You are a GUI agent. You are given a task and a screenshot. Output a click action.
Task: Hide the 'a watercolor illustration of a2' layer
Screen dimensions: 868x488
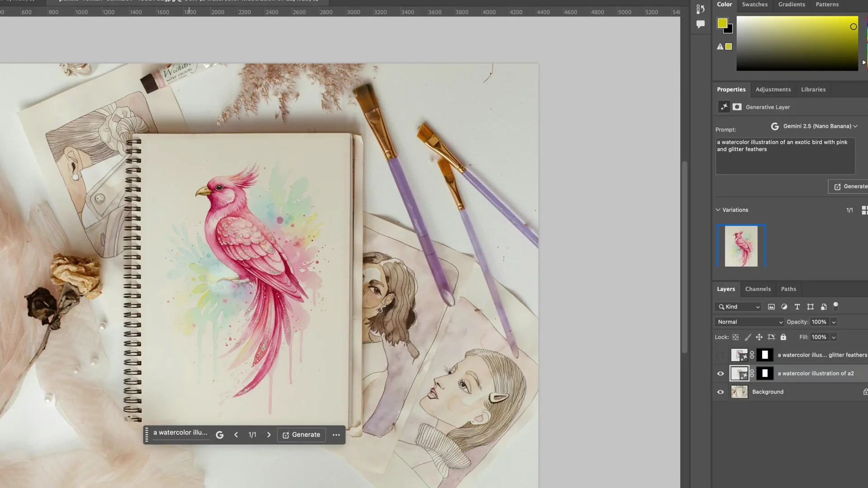coord(720,373)
